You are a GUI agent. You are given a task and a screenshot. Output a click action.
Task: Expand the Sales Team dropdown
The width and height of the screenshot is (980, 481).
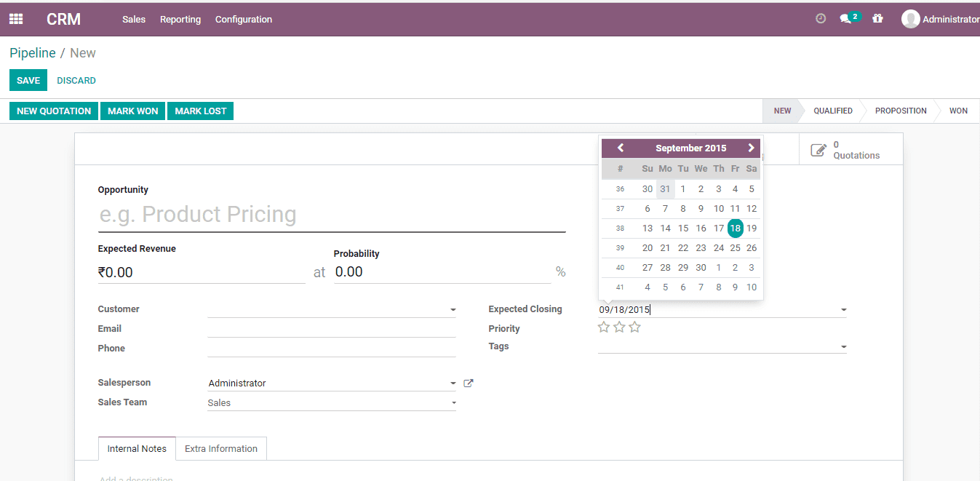(453, 403)
